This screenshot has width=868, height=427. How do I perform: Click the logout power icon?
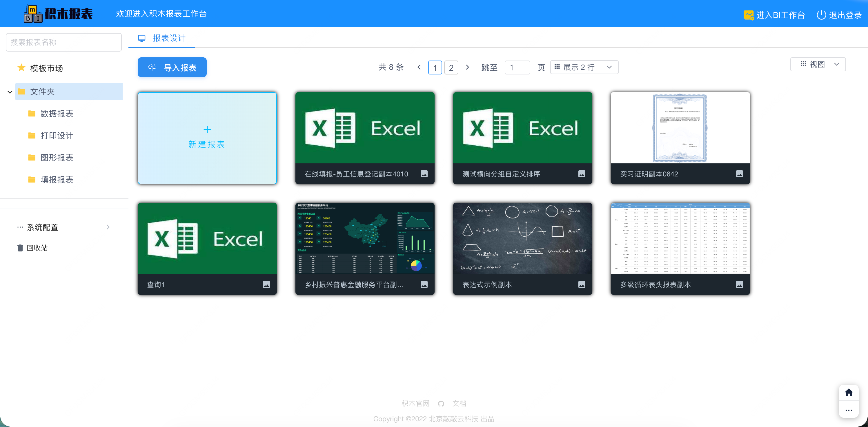tap(821, 15)
